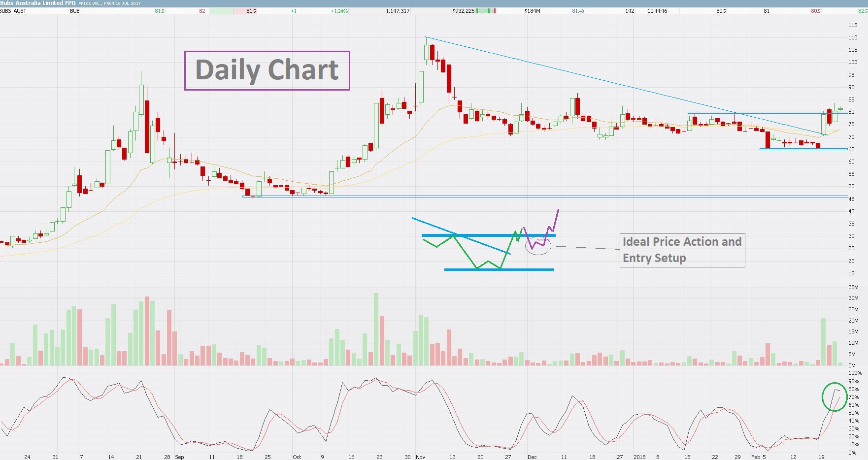The width and height of the screenshot is (868, 460).
Task: Click the market depth bar next to $932,225
Action: (486, 11)
